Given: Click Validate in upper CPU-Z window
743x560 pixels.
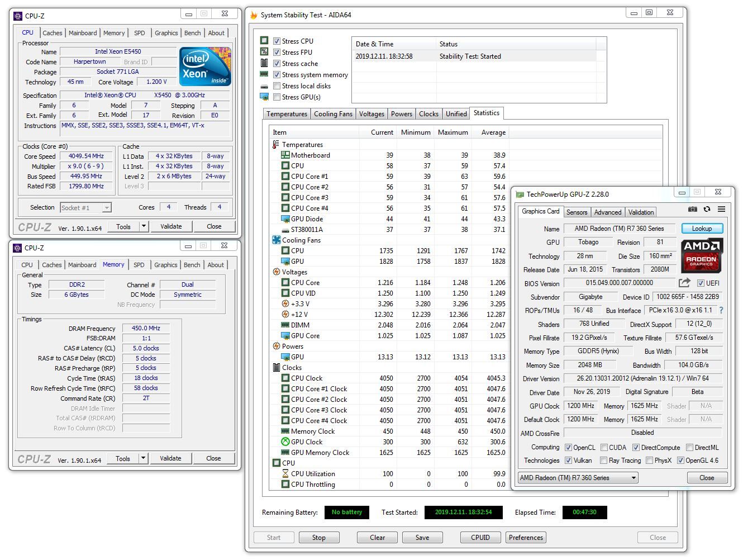Looking at the screenshot, I should [x=171, y=226].
